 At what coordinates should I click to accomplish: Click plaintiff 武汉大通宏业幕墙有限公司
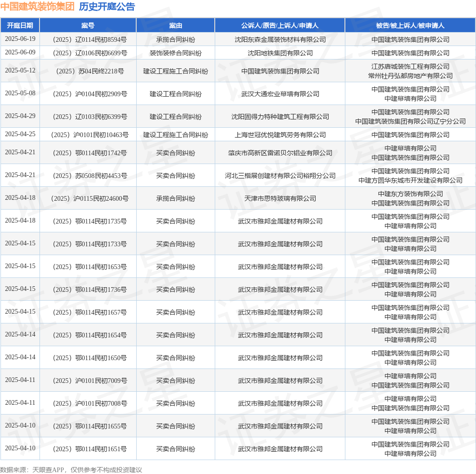pos(280,94)
